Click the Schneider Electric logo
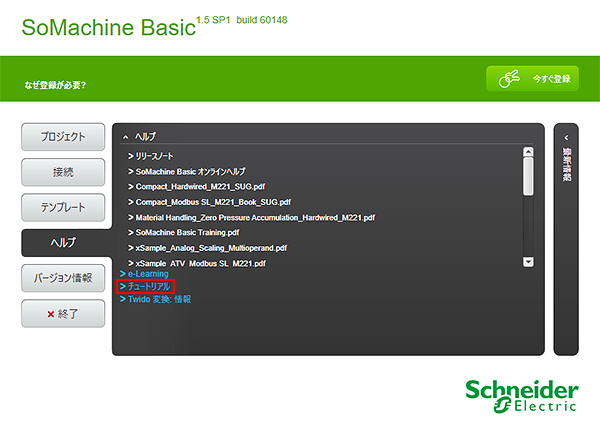600x435 pixels. pos(522,396)
